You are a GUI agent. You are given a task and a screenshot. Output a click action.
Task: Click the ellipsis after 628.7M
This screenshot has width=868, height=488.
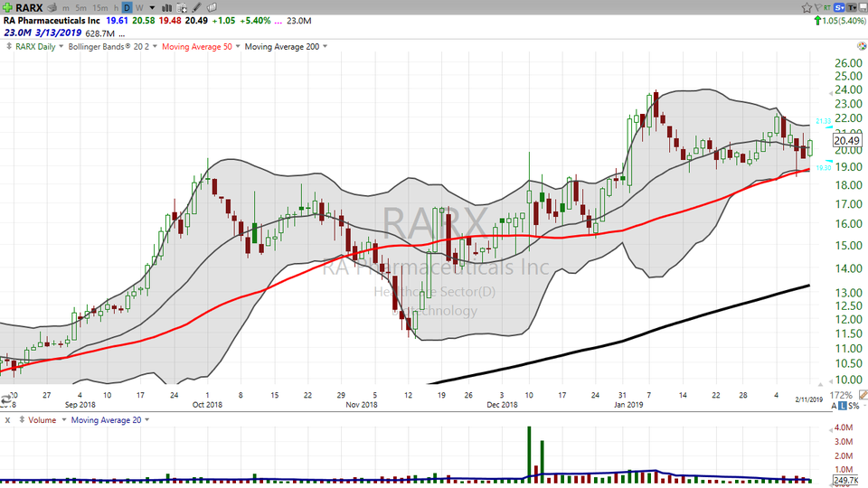pyautogui.click(x=122, y=35)
